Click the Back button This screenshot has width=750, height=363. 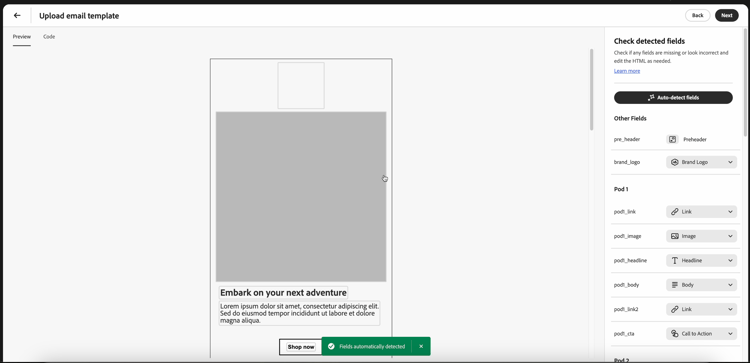pos(697,15)
